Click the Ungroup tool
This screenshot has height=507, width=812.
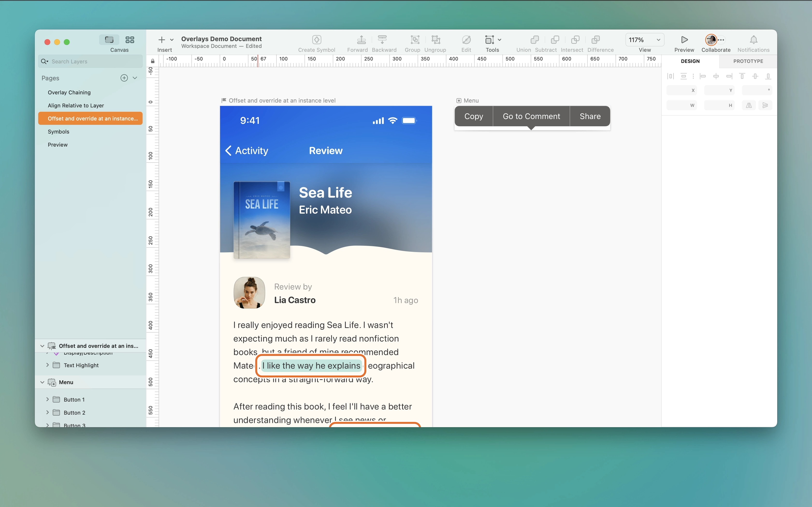click(435, 44)
